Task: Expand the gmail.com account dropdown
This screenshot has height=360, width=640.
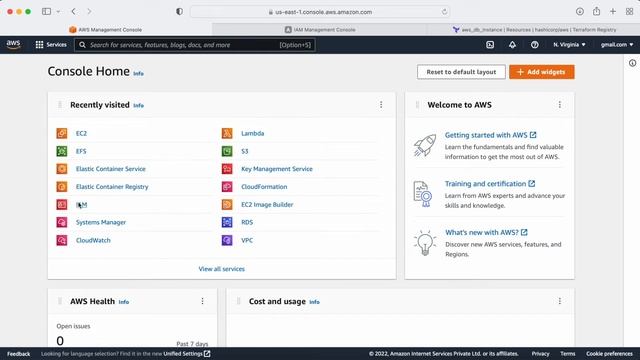Action: click(x=617, y=45)
